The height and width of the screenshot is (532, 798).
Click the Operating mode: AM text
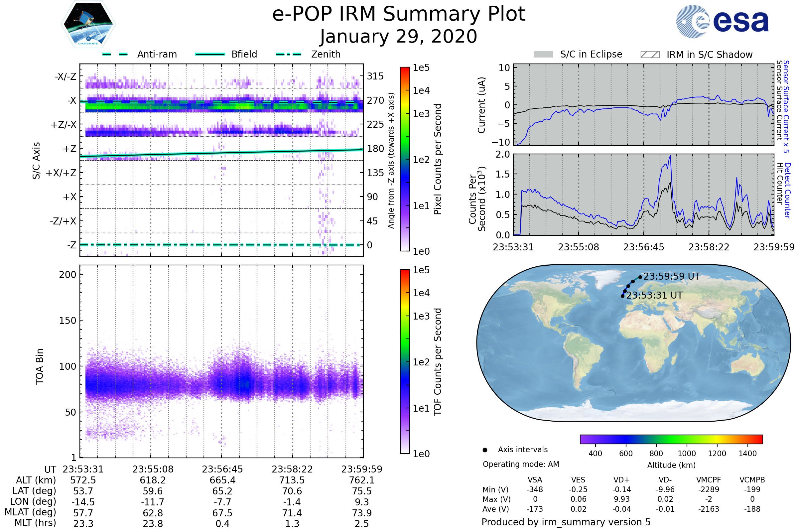tap(521, 464)
